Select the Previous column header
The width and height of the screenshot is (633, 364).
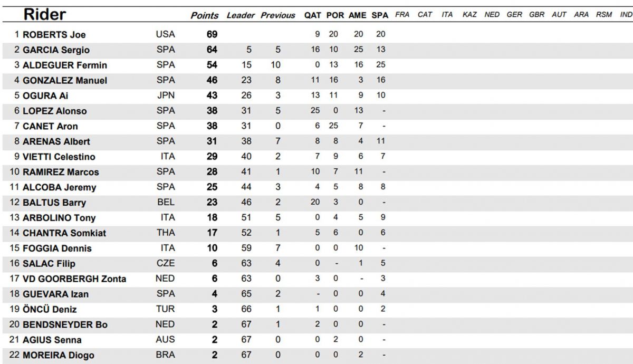(x=278, y=15)
